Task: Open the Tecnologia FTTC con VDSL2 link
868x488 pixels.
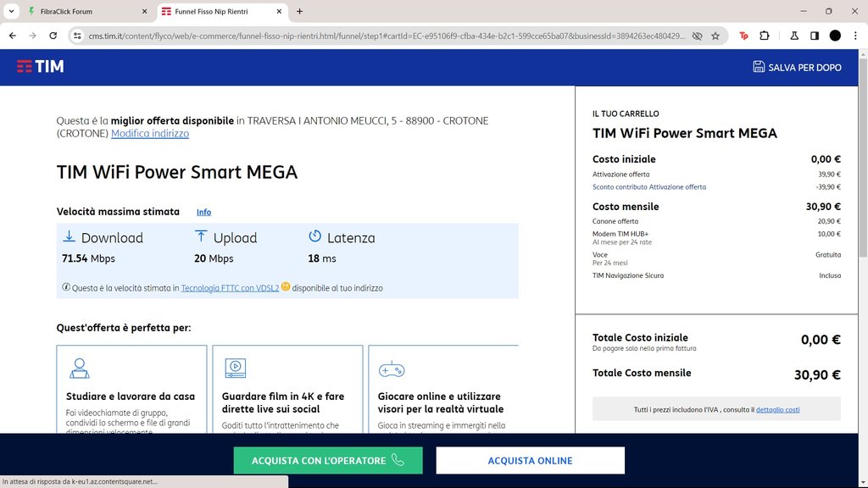Action: [230, 288]
